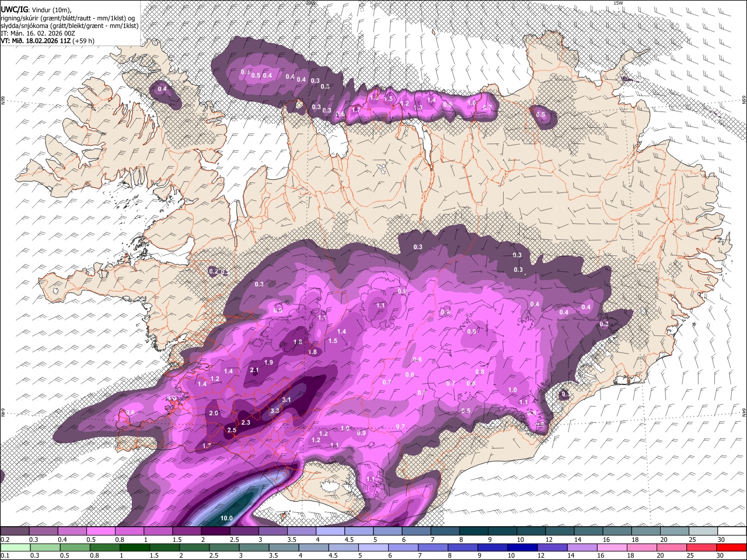The image size is (747, 560).
Task: Click the '0.1' label starting the rain scale
Action: click(5, 556)
